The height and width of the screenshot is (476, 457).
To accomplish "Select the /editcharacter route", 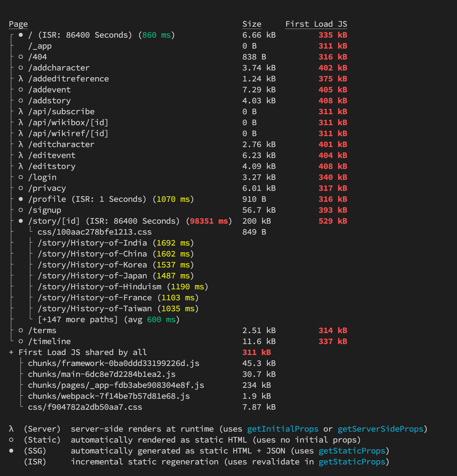I will click(x=61, y=144).
